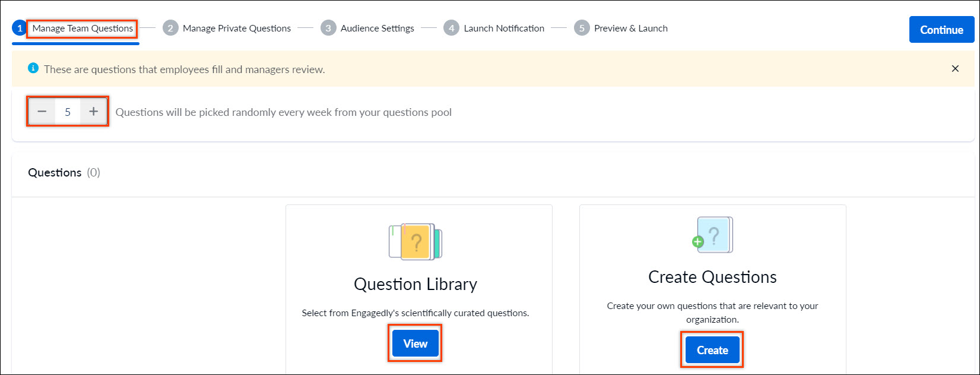Click the Question Library book icon
Screen dimensions: 980x375
(416, 242)
